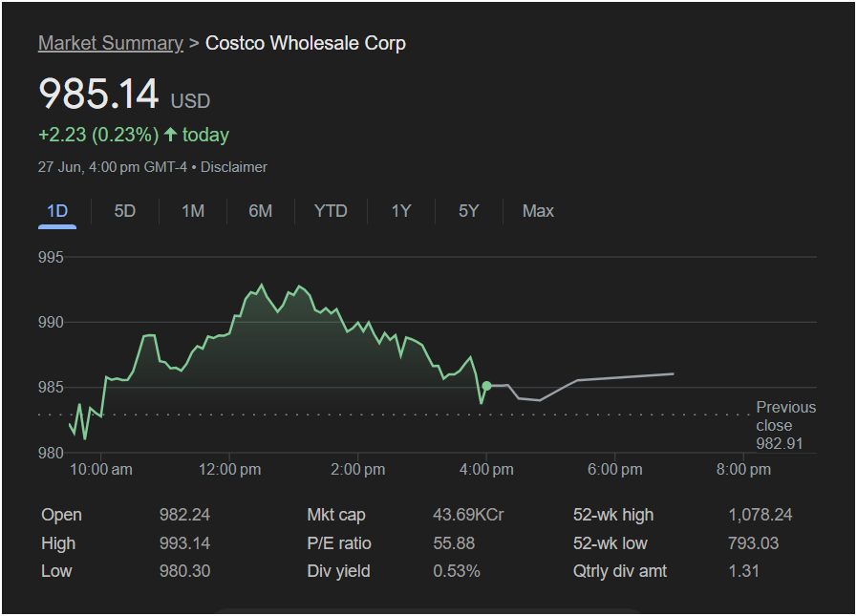Click the Qtrly div amt value 1.31
This screenshot has width=857, height=616.
coord(744,571)
